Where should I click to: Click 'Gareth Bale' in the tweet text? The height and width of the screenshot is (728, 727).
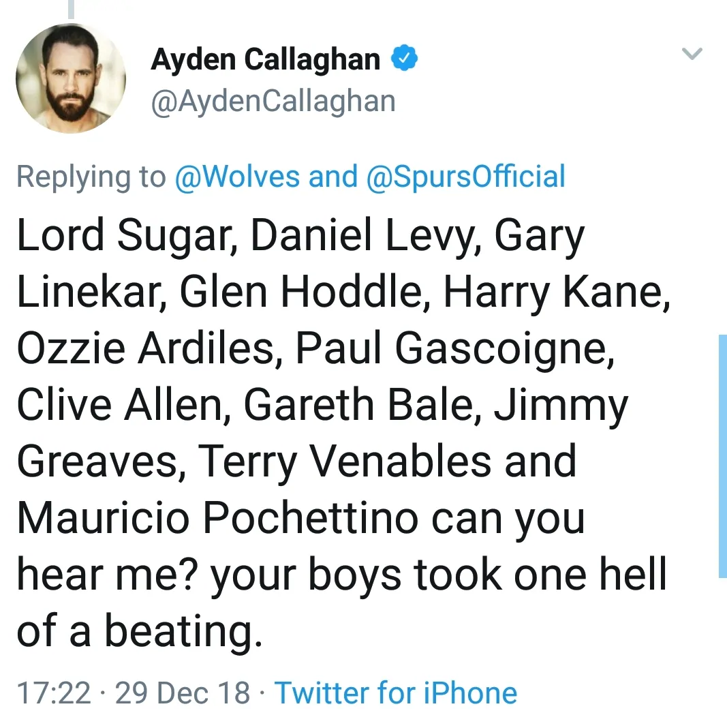point(357,405)
